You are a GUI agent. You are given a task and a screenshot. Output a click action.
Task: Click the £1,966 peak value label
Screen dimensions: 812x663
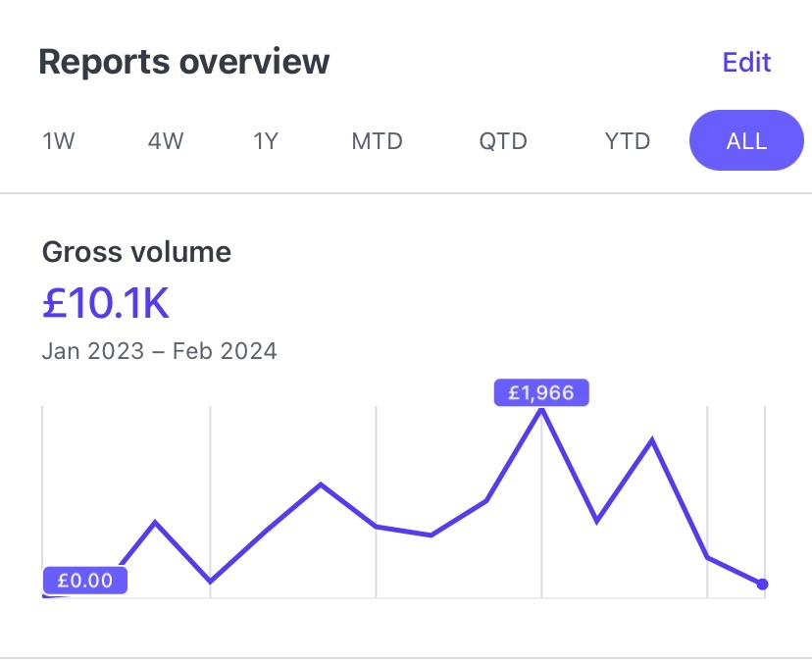(x=541, y=392)
